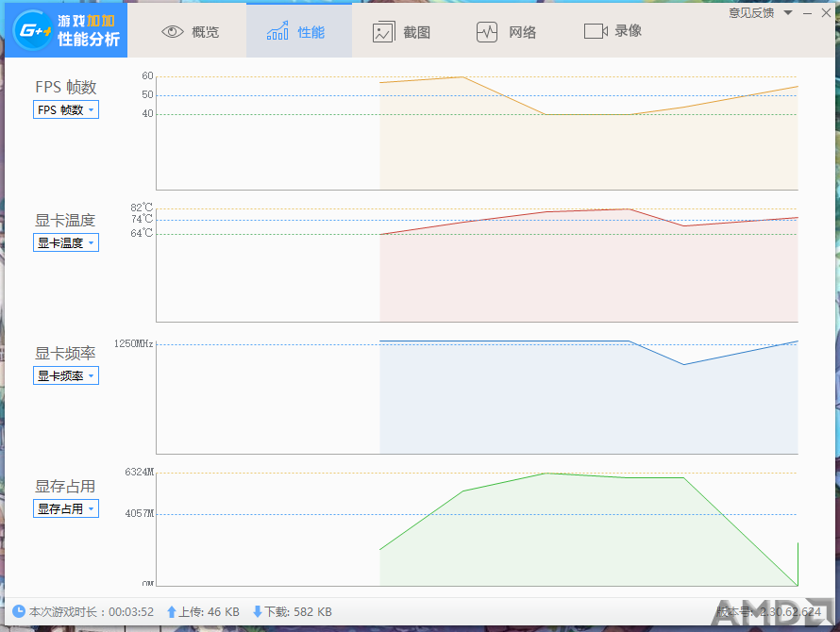840x632 pixels.
Task: Click the 显卡温度 chart heading
Action: tap(65, 220)
